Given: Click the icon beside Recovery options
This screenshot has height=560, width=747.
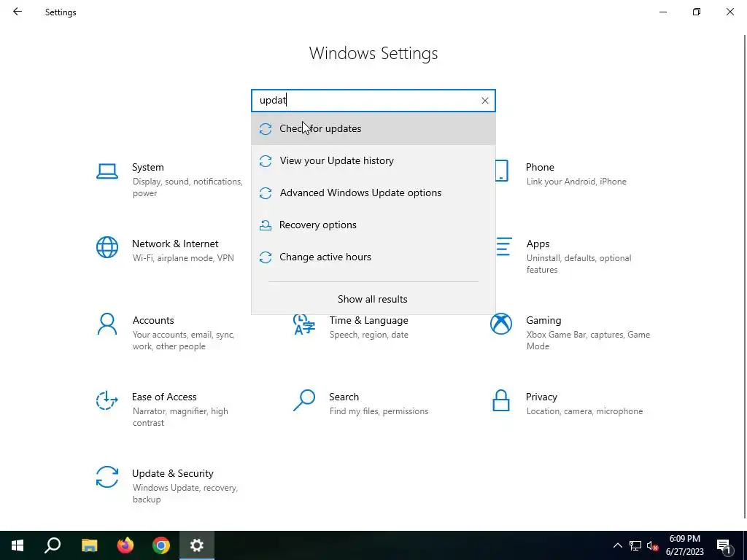Looking at the screenshot, I should (x=266, y=225).
